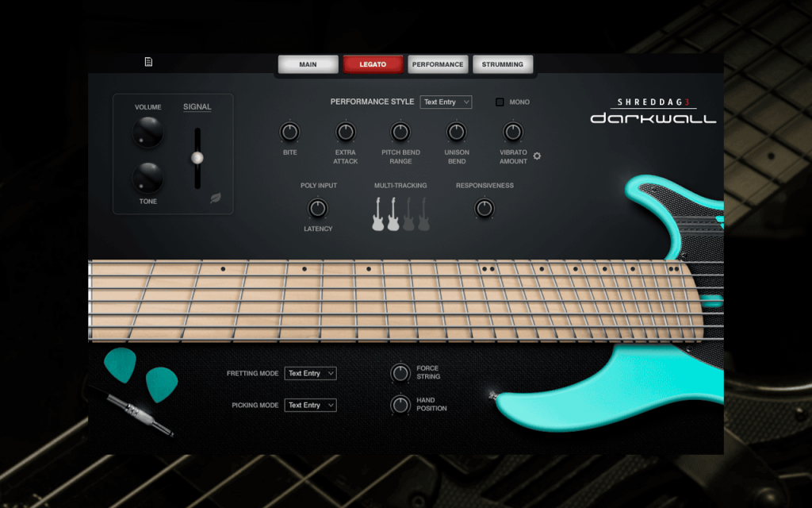Click the audio jack cable
Screen dimensions: 812x508
click(140, 416)
